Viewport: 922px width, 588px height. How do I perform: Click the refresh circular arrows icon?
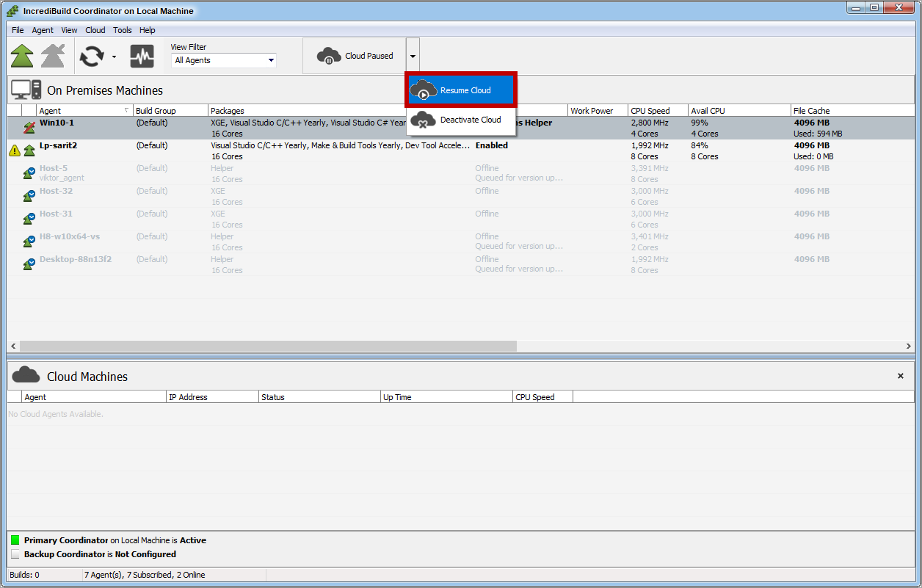pyautogui.click(x=92, y=56)
